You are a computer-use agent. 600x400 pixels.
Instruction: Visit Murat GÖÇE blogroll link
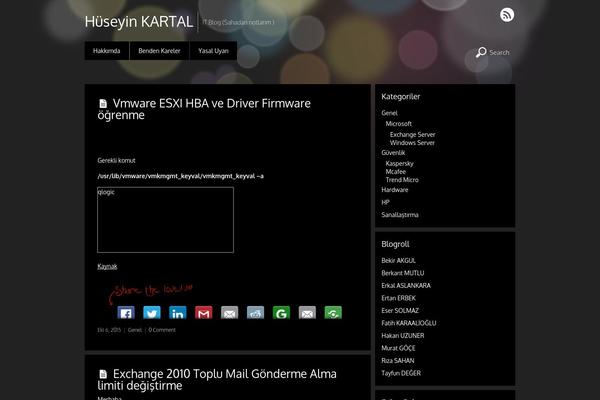point(398,348)
